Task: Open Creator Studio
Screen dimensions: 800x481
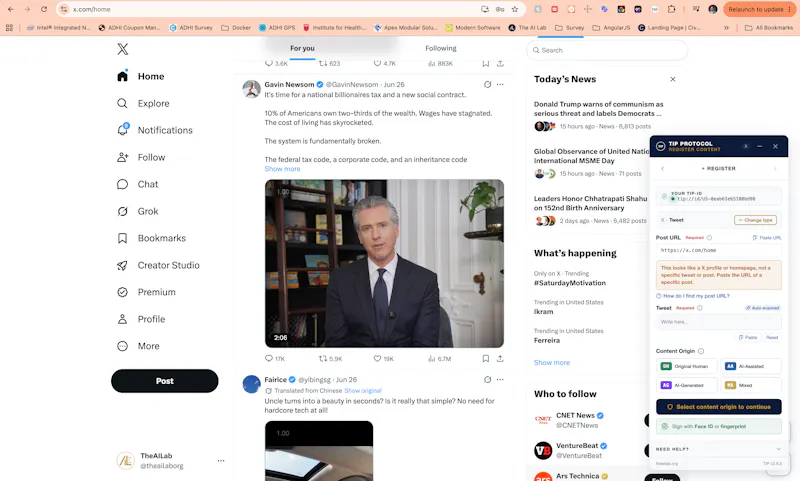Action: [158, 265]
